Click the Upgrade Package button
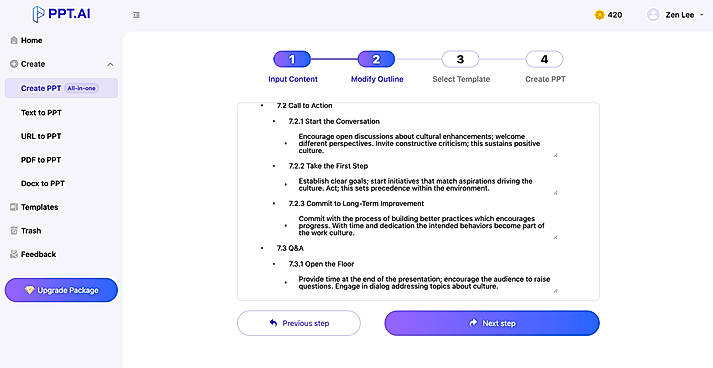 tap(61, 290)
